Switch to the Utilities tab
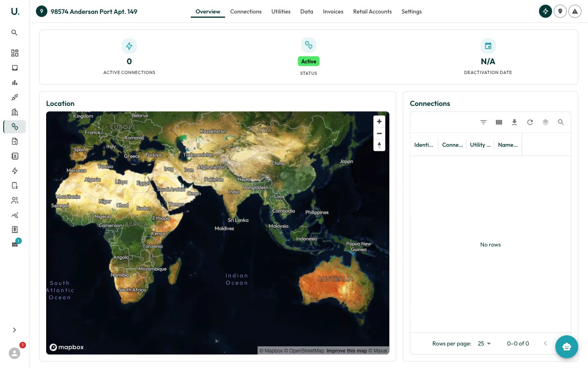This screenshot has width=588, height=368. 281,11
